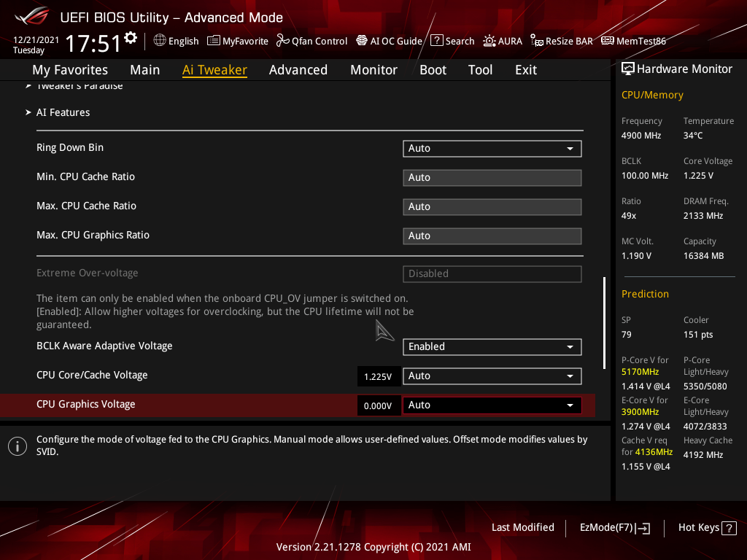Click the info icon in the help panel
The height and width of the screenshot is (560, 747).
(x=18, y=446)
